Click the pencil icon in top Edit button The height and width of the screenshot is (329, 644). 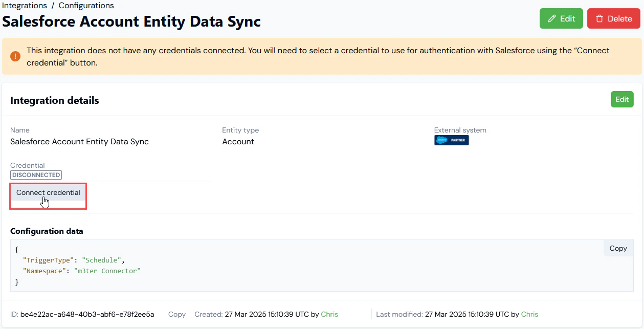point(552,19)
